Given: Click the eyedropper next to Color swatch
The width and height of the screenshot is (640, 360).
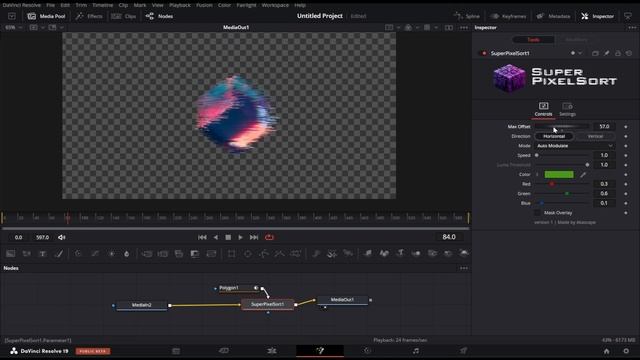Looking at the screenshot, I should (x=583, y=175).
